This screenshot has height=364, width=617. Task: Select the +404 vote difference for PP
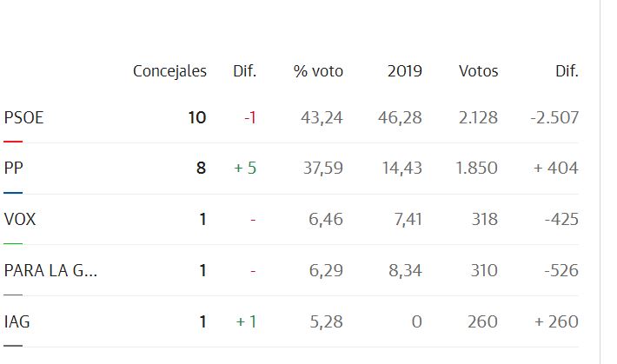[x=556, y=169]
